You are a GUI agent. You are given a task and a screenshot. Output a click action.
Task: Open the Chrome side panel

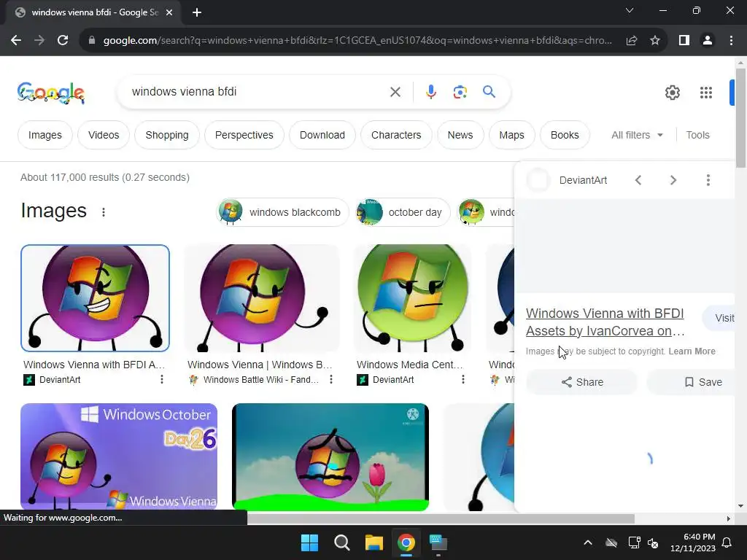(x=684, y=41)
